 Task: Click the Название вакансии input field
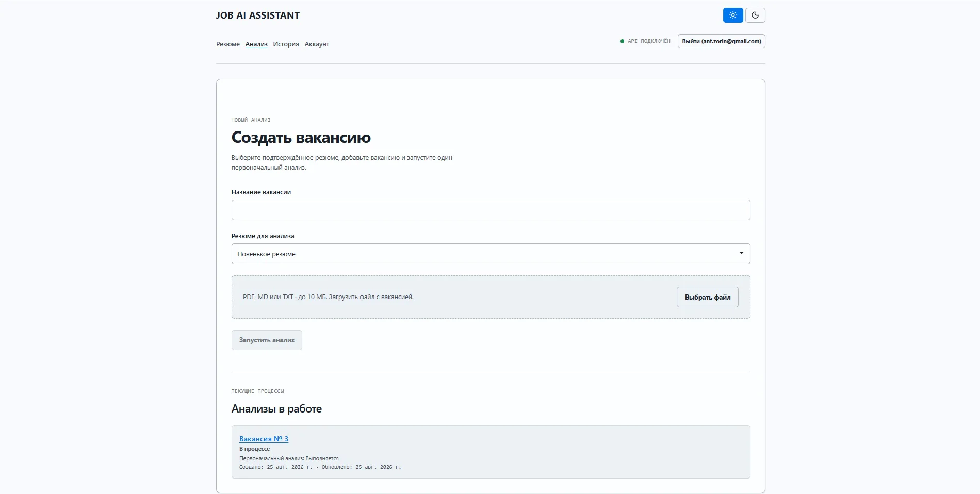pos(491,210)
